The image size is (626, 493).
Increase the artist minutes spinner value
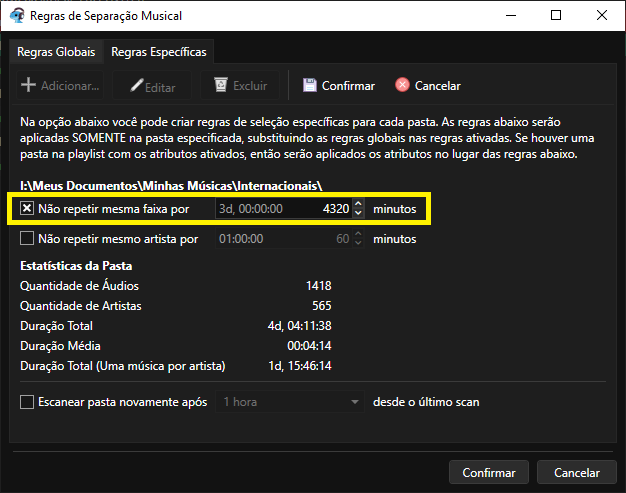358,235
